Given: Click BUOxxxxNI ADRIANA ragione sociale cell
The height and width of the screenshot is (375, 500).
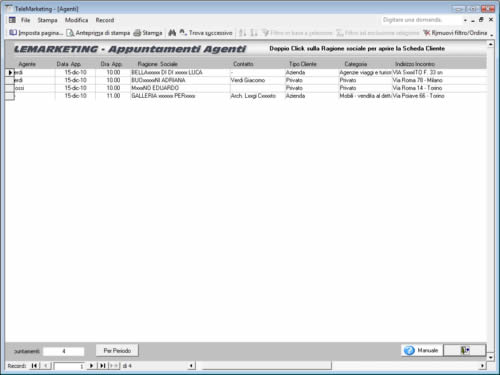Looking at the screenshot, I should click(x=180, y=80).
